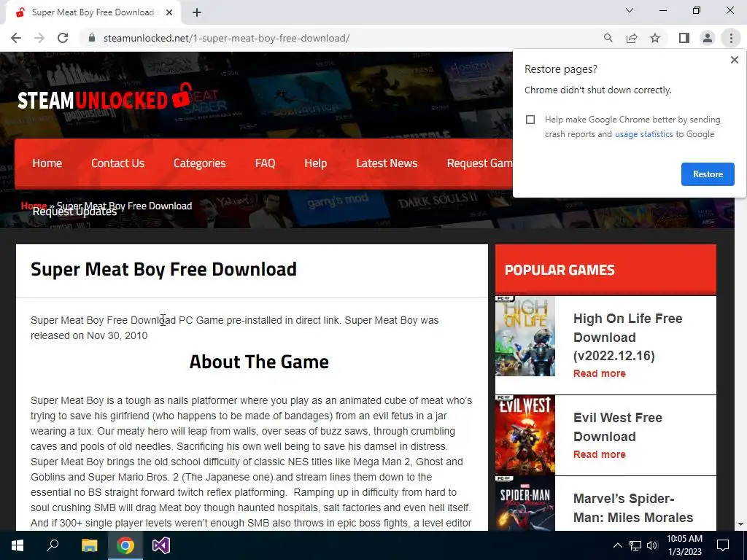Open Chrome three-dot menu
The image size is (747, 560).
coord(731,38)
